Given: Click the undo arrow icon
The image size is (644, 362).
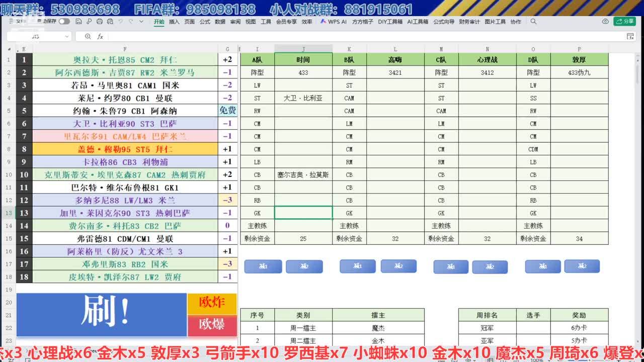Looking at the screenshot, I should (120, 22).
